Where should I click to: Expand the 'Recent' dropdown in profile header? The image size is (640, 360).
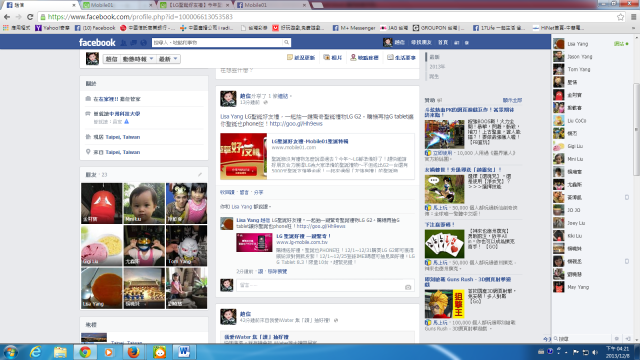(168, 59)
